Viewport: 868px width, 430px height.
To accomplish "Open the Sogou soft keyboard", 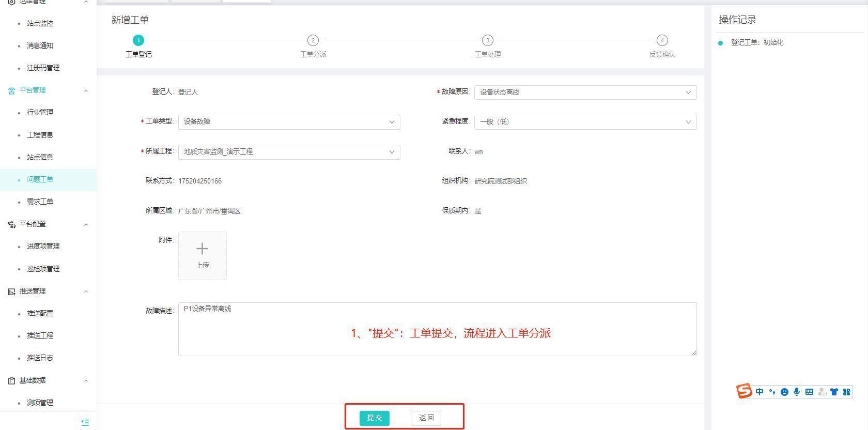I will pyautogui.click(x=809, y=392).
